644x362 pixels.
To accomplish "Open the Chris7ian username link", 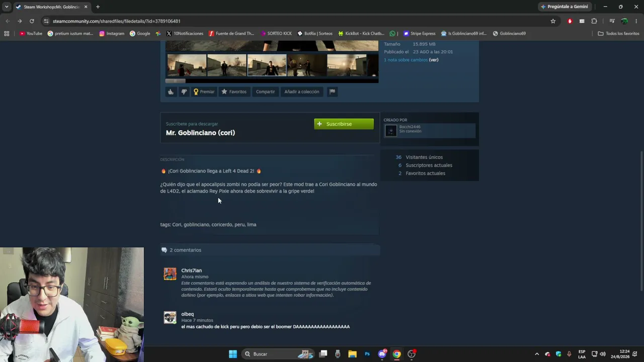I will click(x=191, y=270).
